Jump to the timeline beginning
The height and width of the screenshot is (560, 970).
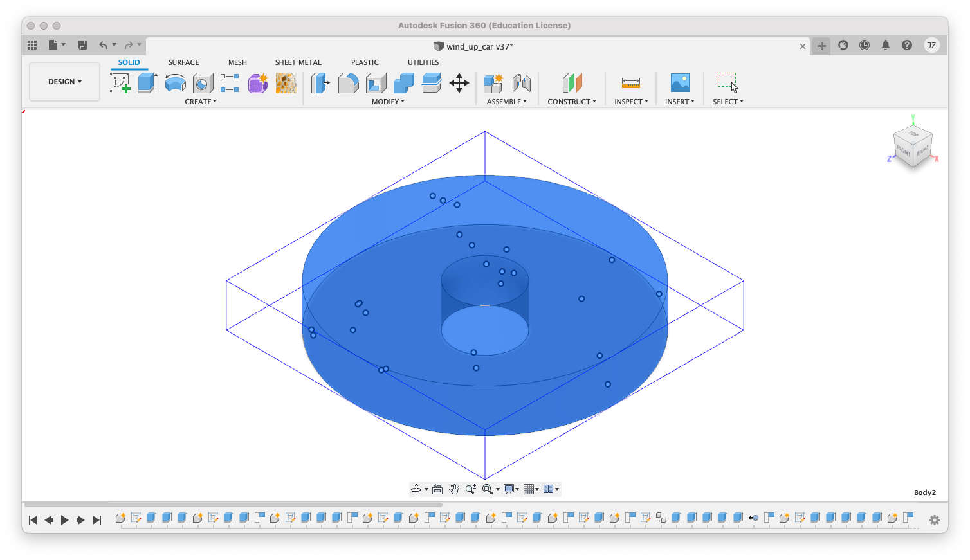33,520
